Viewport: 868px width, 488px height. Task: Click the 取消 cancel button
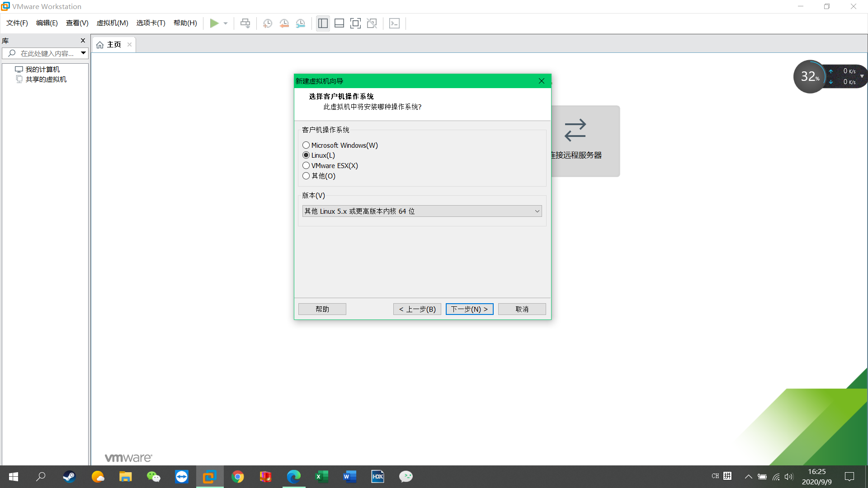point(522,309)
